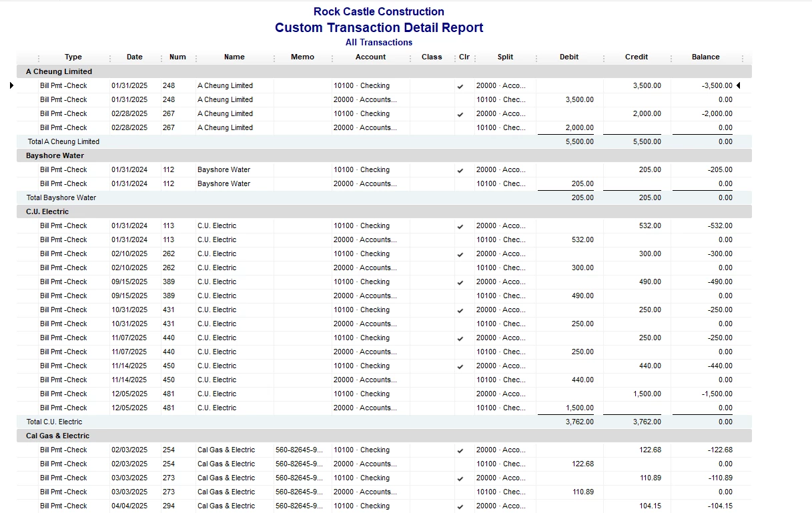Click the 5,500.00 total in the Debit column
The width and height of the screenshot is (812, 513).
click(x=580, y=142)
